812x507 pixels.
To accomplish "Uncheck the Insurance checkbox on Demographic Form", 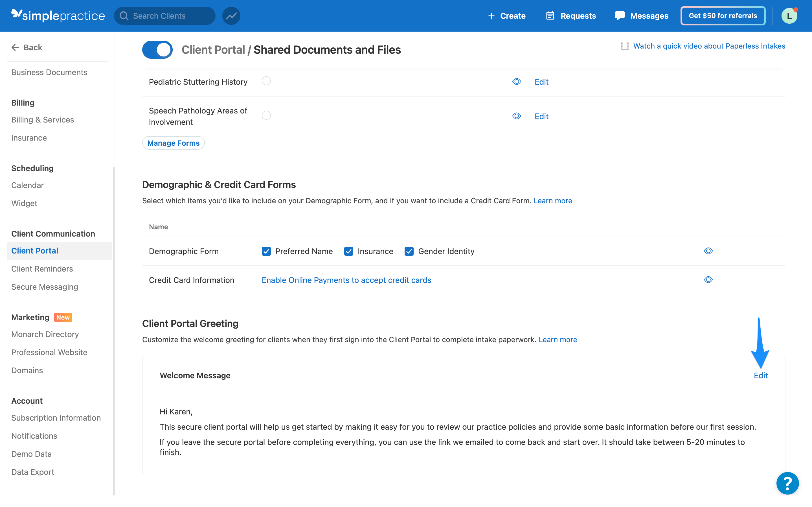I will point(348,251).
